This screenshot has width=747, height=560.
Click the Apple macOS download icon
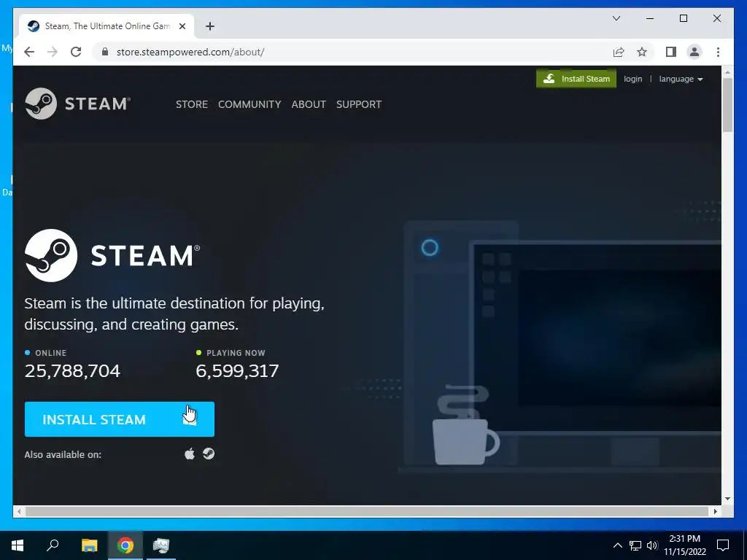click(x=190, y=454)
